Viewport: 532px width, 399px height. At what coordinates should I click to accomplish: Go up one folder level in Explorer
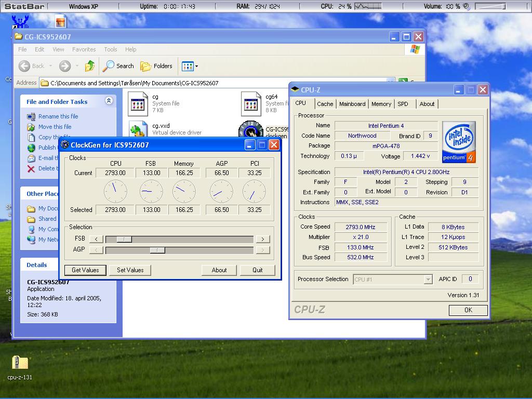point(90,66)
